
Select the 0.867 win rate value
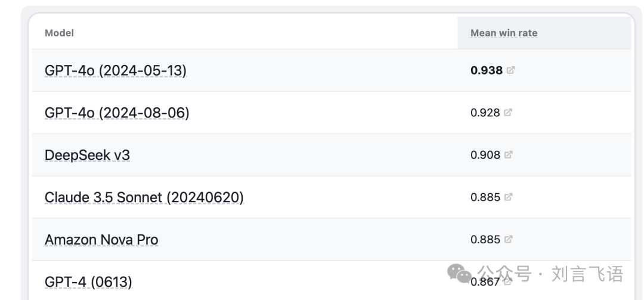(x=485, y=282)
